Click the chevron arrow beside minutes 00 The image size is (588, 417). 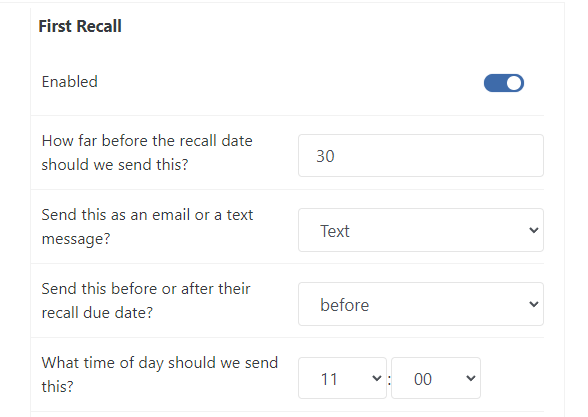[x=471, y=378]
